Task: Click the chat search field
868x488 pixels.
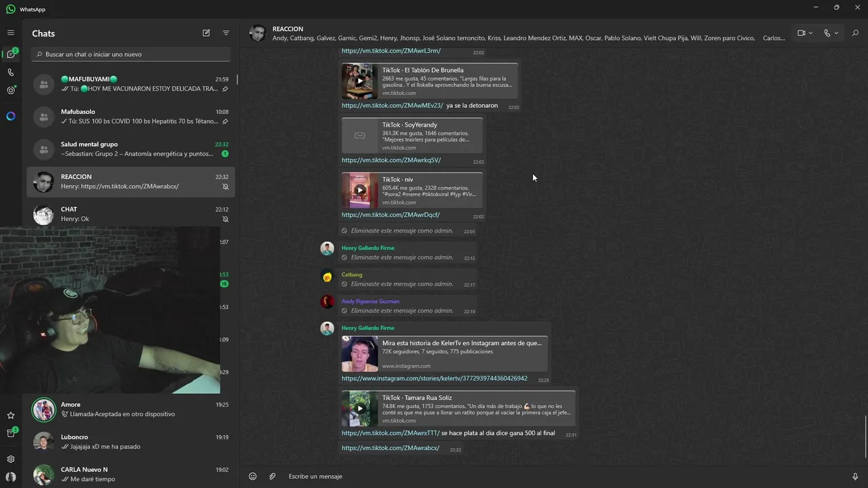Action: point(131,54)
